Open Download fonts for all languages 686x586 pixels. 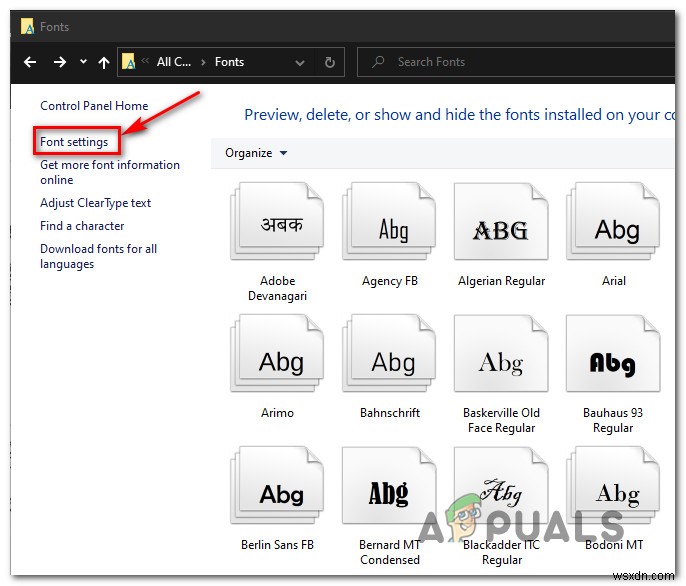point(98,256)
